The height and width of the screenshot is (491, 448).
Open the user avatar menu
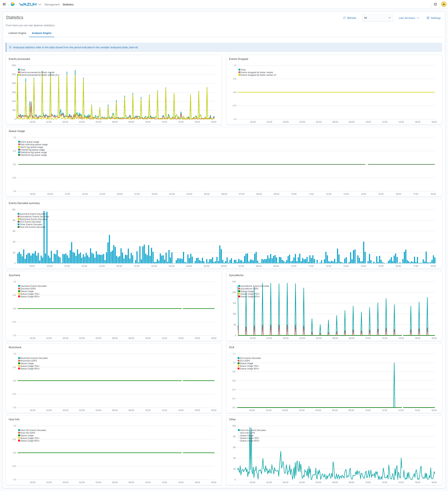pos(444,4)
